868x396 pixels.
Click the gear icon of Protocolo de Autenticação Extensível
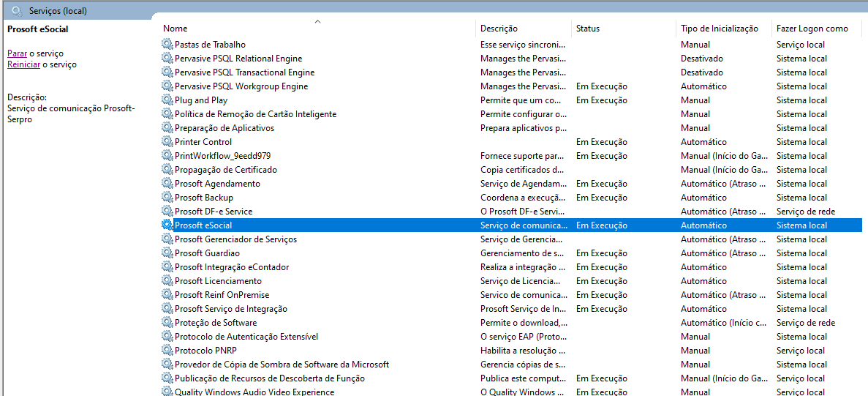167,336
